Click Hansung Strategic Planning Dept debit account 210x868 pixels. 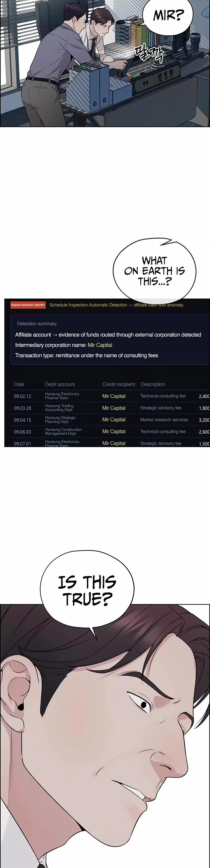[60, 419]
